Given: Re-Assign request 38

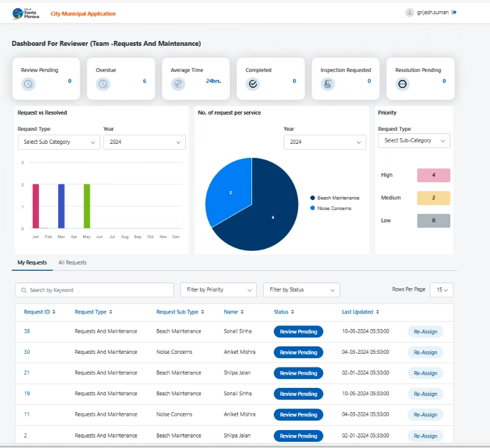Looking at the screenshot, I should tap(425, 332).
